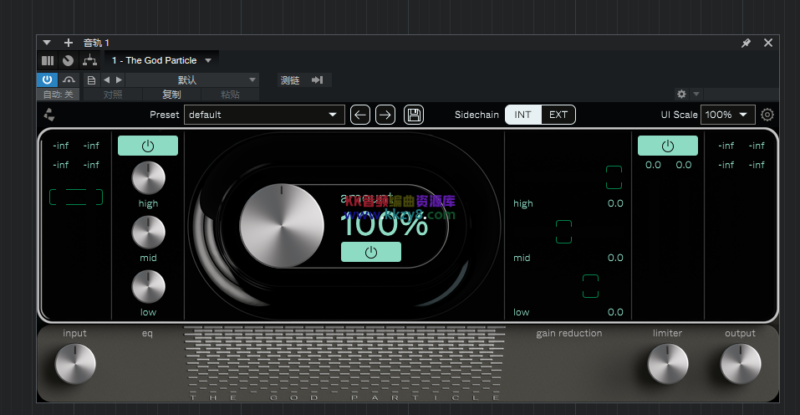Open the macro knob controls icon
800x415 pixels.
[x=68, y=61]
